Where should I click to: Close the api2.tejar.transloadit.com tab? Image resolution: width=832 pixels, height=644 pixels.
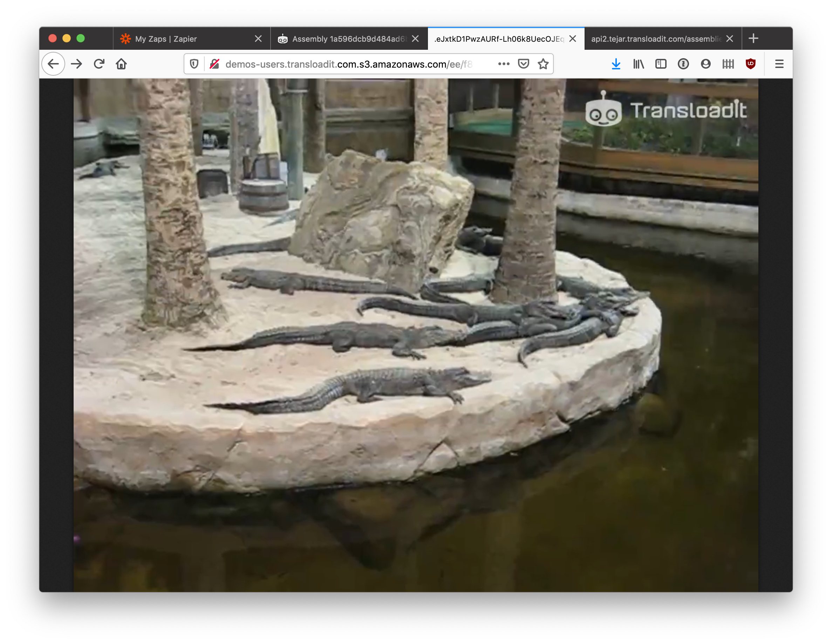click(x=730, y=39)
